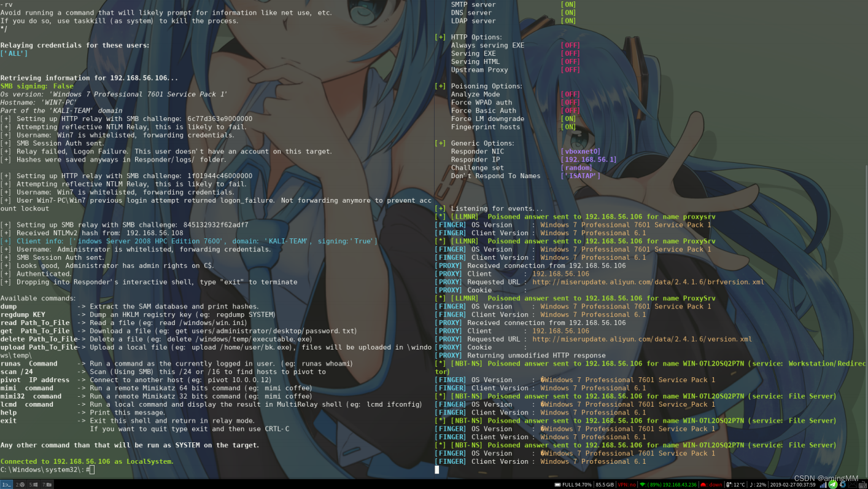The height and width of the screenshot is (489, 868).
Task: Click the "['ALL']" relaying users line
Action: 14,53
